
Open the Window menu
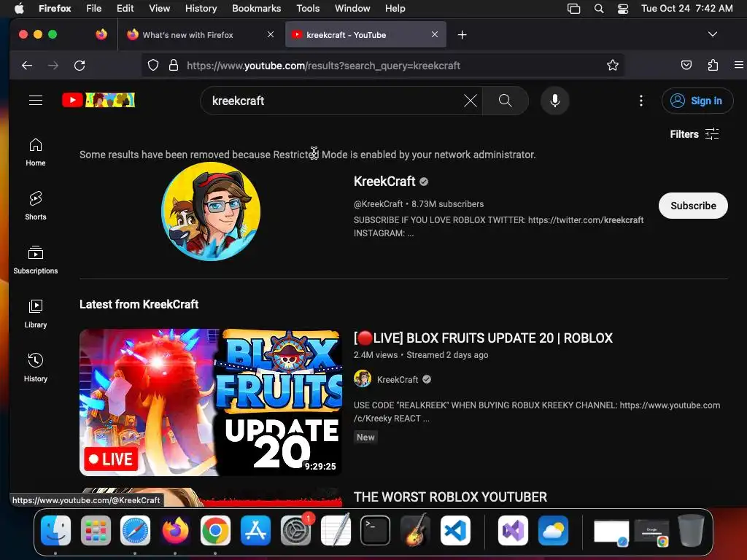coord(352,8)
